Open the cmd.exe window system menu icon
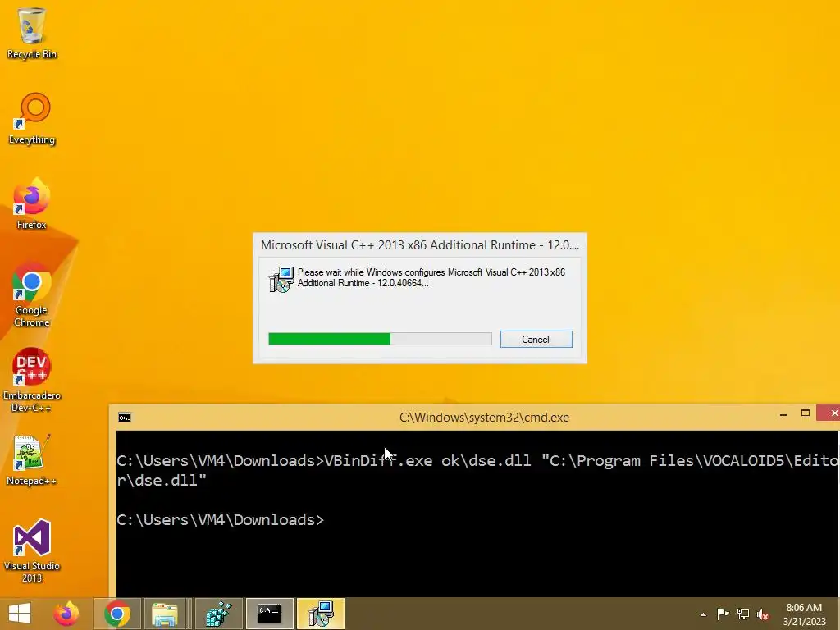840x630 pixels. (x=125, y=418)
